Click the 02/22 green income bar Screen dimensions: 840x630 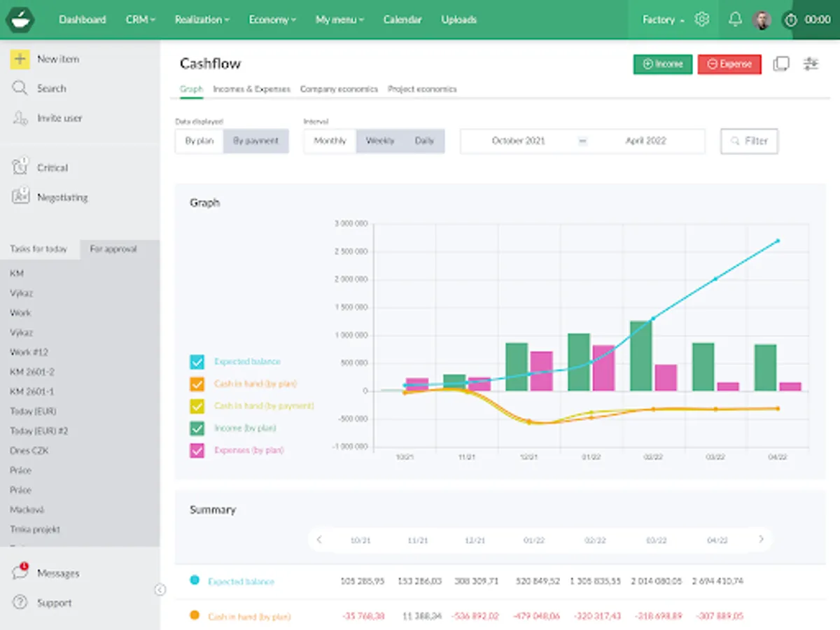pos(640,356)
